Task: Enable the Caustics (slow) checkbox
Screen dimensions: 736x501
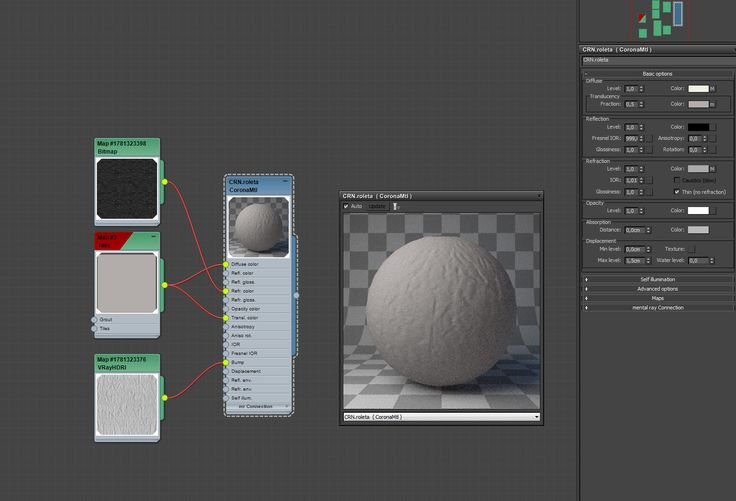Action: tap(677, 180)
